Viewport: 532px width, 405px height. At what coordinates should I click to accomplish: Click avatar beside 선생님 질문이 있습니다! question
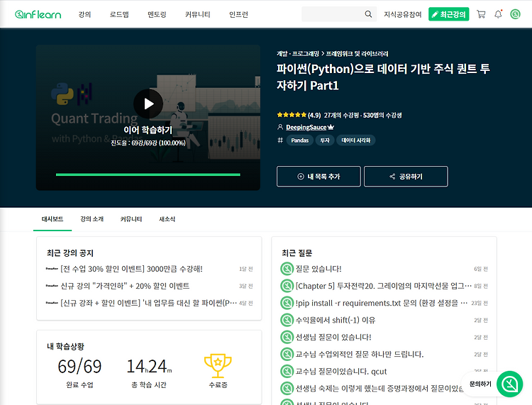[287, 337]
